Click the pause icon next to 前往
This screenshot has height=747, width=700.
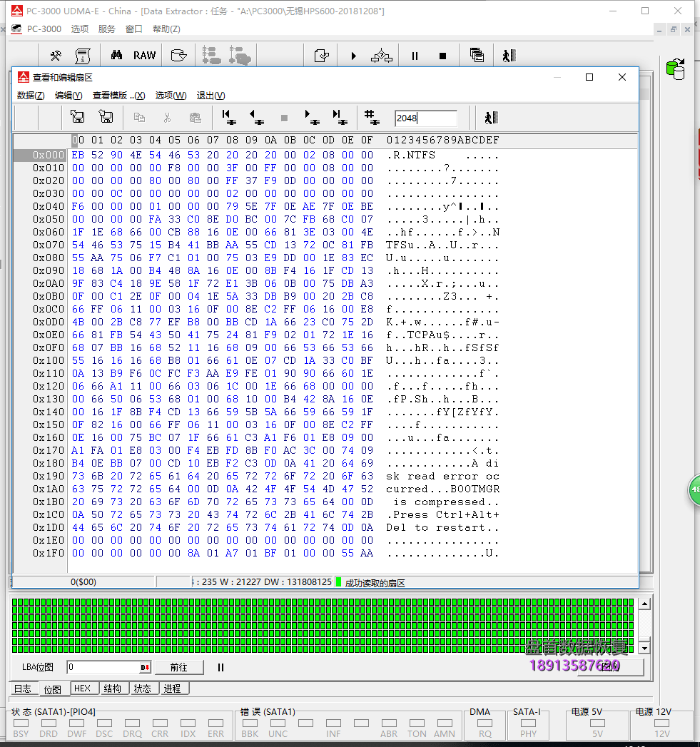(220, 667)
